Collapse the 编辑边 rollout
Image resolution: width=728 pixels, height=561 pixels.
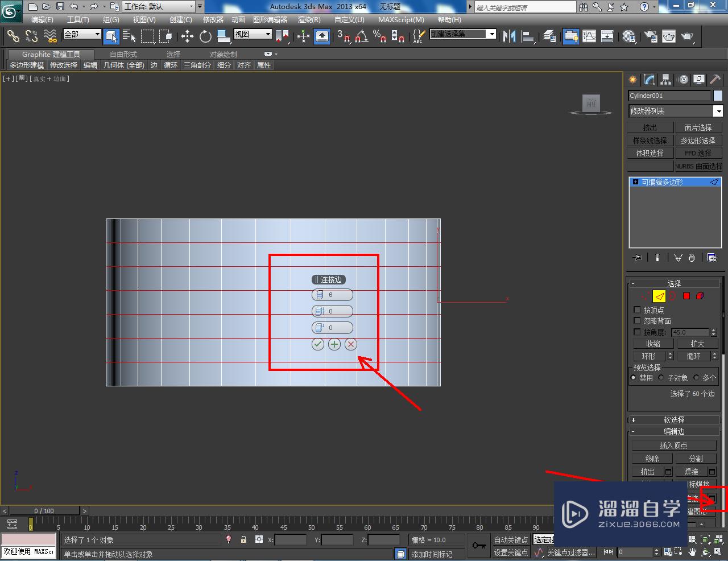[x=674, y=431]
